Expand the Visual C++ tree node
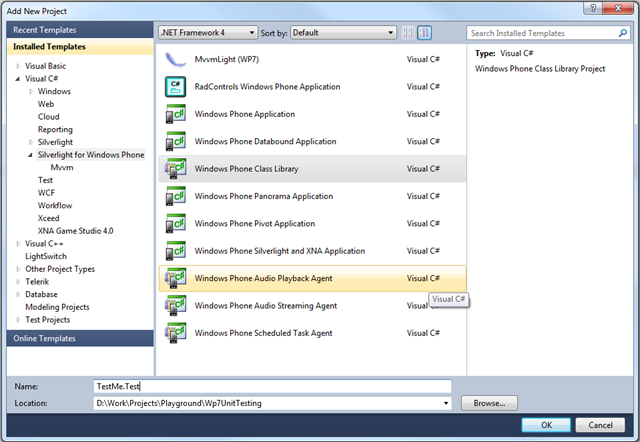 (18, 244)
